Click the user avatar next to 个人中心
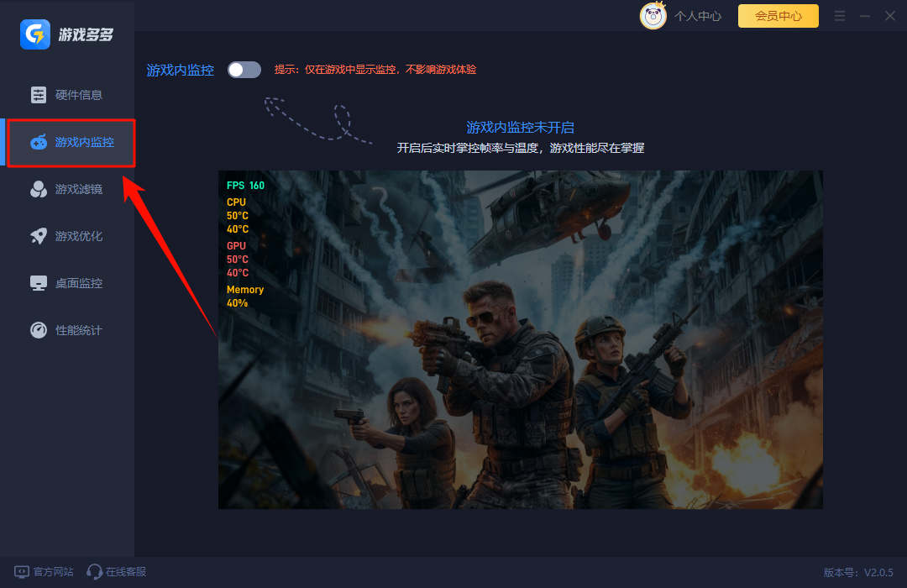 click(x=653, y=15)
